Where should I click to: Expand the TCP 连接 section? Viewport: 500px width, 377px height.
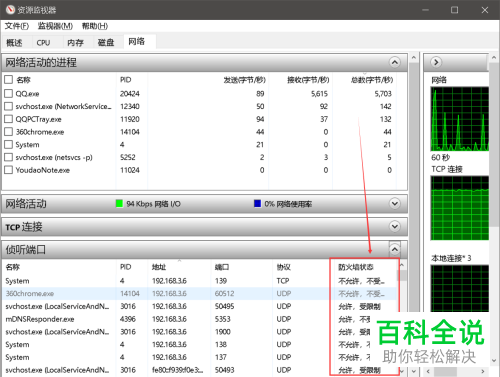(x=394, y=227)
